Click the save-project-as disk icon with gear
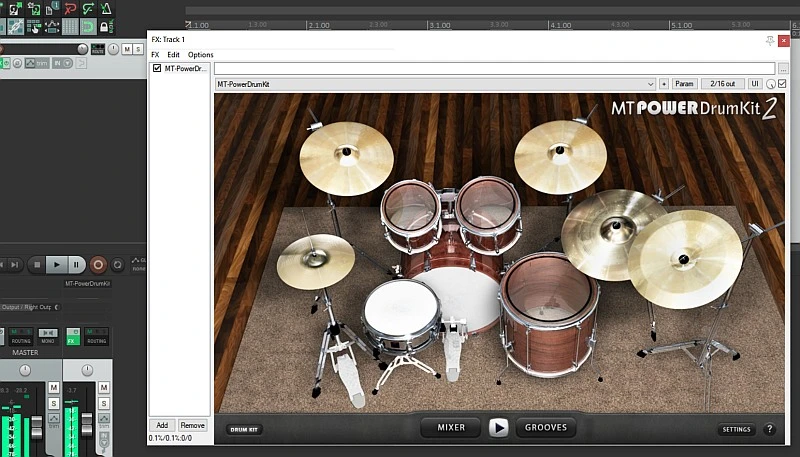The height and width of the screenshot is (457, 800). click(x=34, y=9)
